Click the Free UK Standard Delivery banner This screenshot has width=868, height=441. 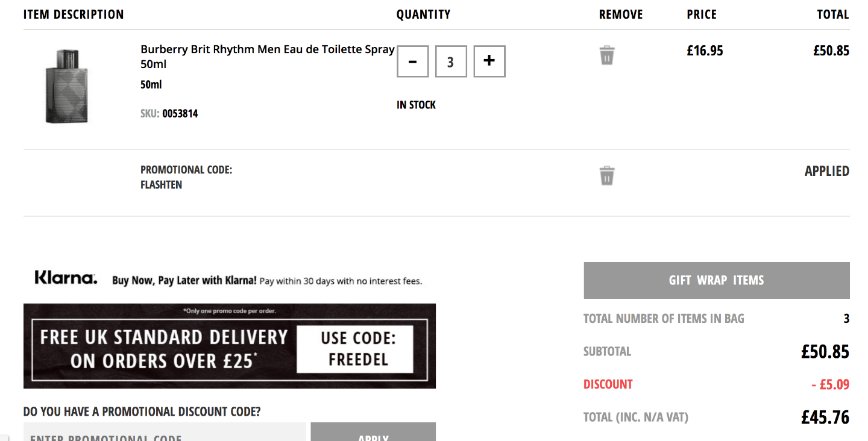(x=230, y=346)
